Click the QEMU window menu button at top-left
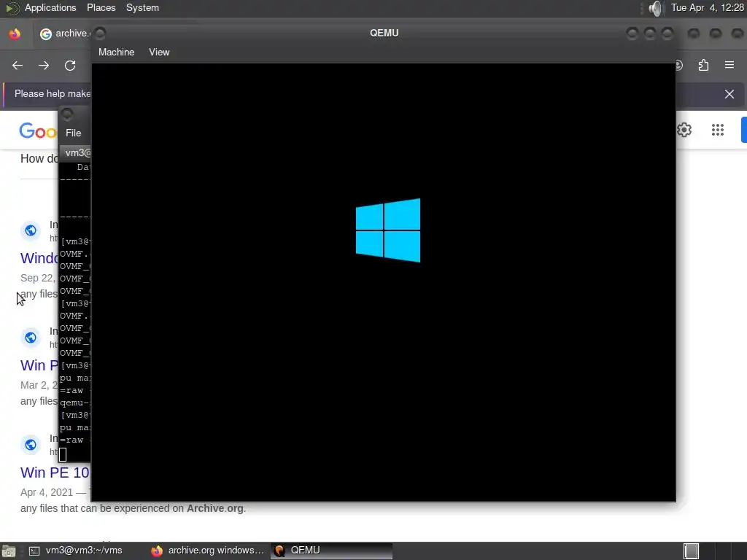The width and height of the screenshot is (747, 560). 100,33
